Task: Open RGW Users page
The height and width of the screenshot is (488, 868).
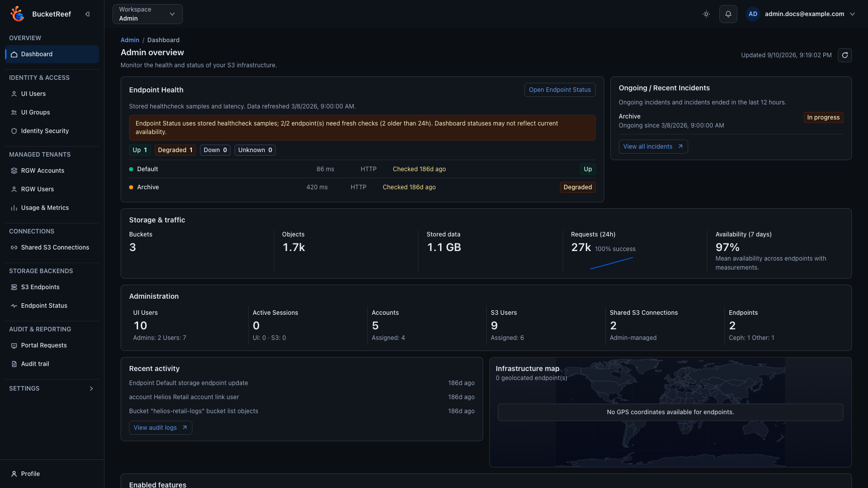Action: pos(52,189)
